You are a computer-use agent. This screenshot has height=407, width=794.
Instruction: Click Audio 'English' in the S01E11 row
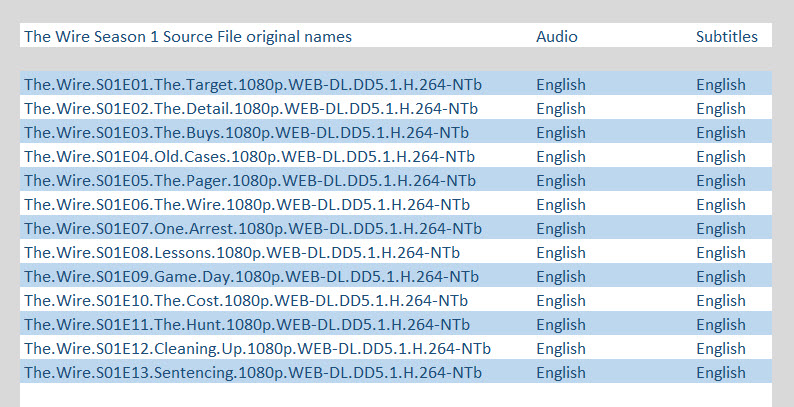point(561,325)
